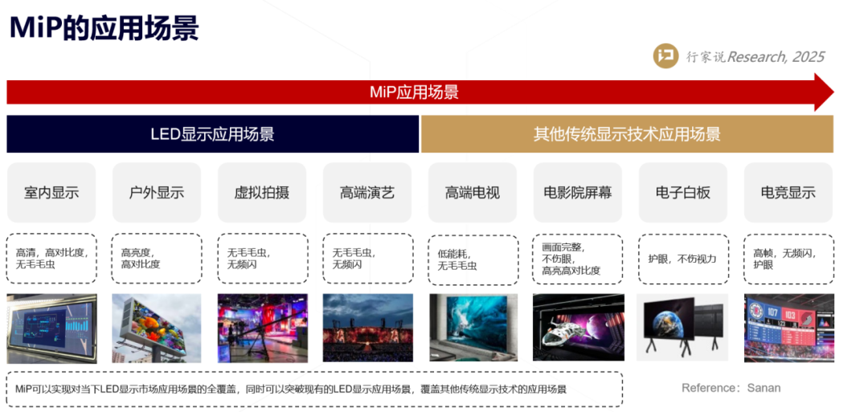
Task: Click the electronic whiteboard earth image
Action: (x=684, y=328)
